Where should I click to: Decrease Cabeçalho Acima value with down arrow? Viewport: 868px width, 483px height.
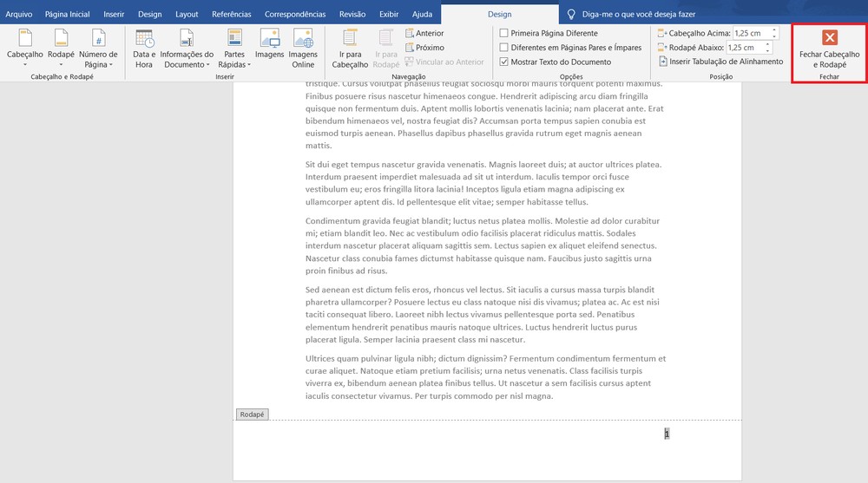tap(774, 36)
